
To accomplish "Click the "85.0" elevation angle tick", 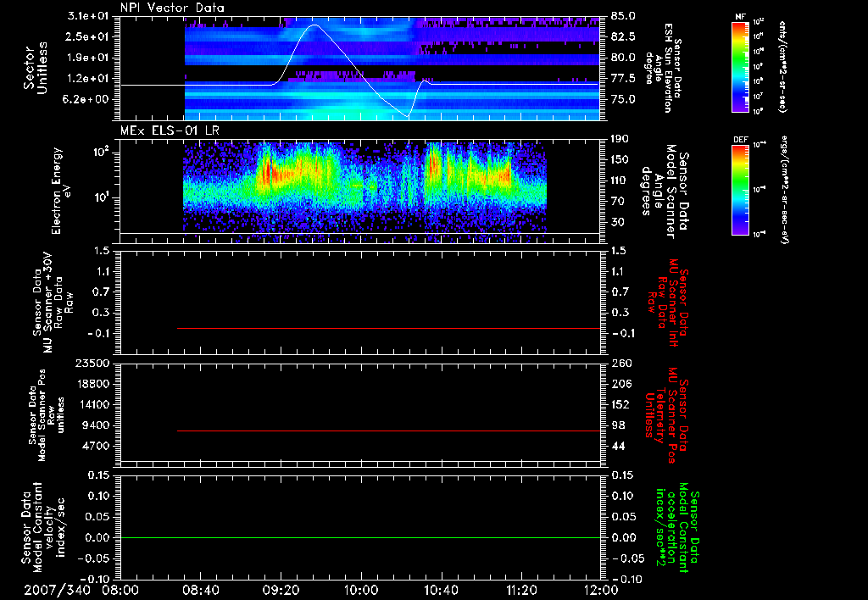I will [x=623, y=16].
